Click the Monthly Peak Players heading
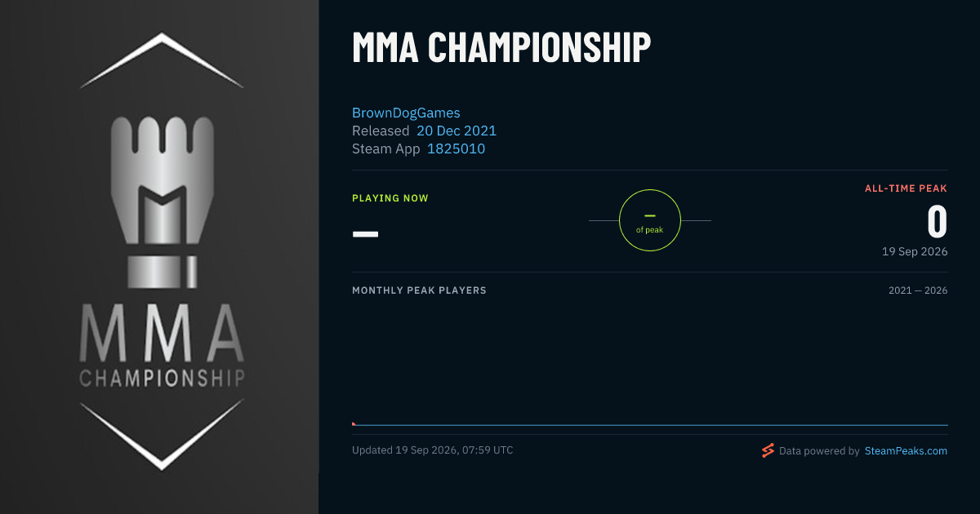Screen dimensions: 980x514 coord(419,290)
